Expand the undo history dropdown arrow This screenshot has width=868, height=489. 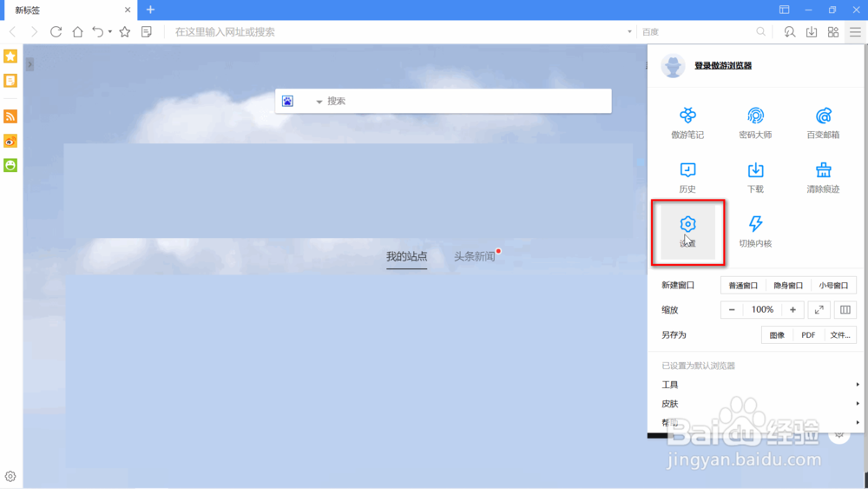click(110, 32)
